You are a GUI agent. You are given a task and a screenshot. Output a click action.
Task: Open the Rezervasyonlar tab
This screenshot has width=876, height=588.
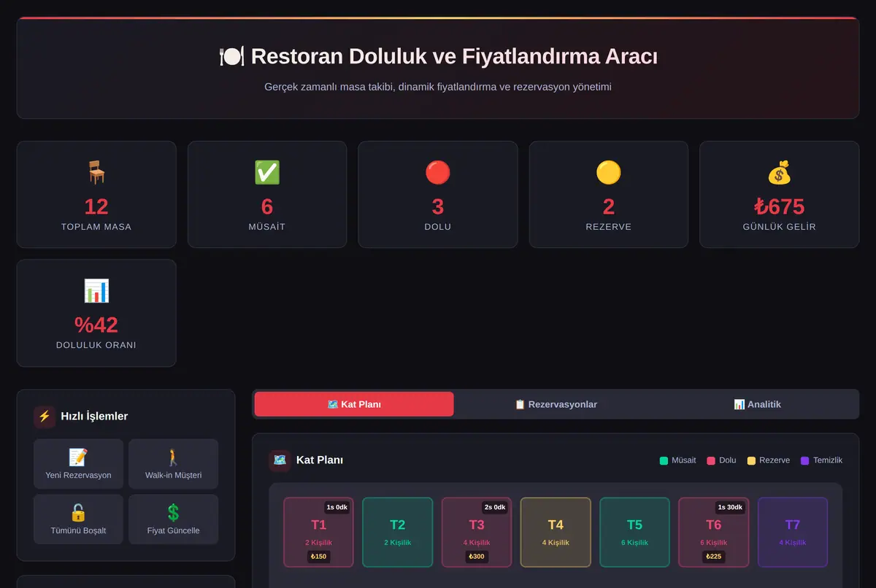556,404
